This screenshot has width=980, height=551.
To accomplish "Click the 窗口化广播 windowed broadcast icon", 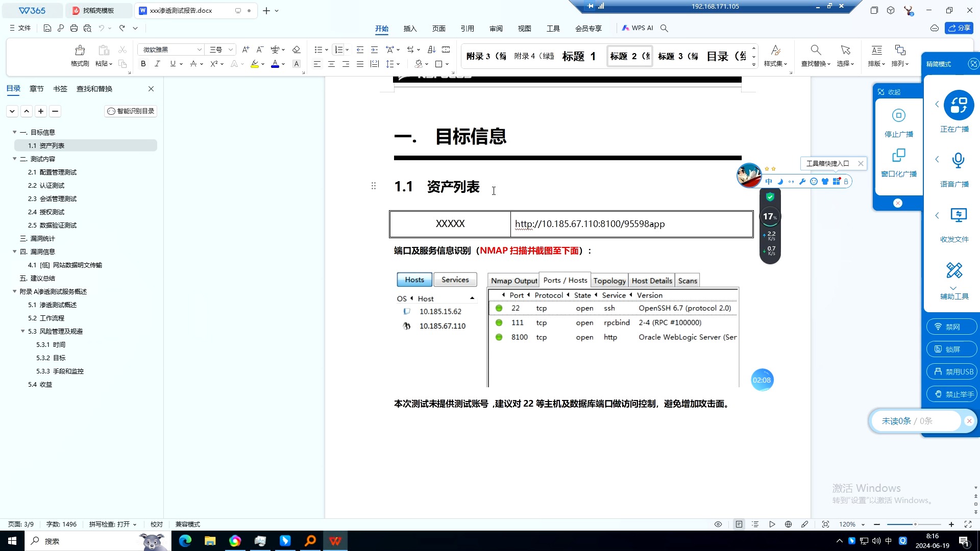I will click(899, 155).
